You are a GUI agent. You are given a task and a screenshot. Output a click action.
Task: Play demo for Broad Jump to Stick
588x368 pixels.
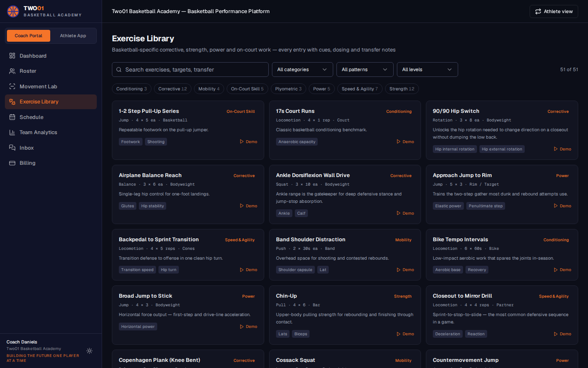[248, 326]
